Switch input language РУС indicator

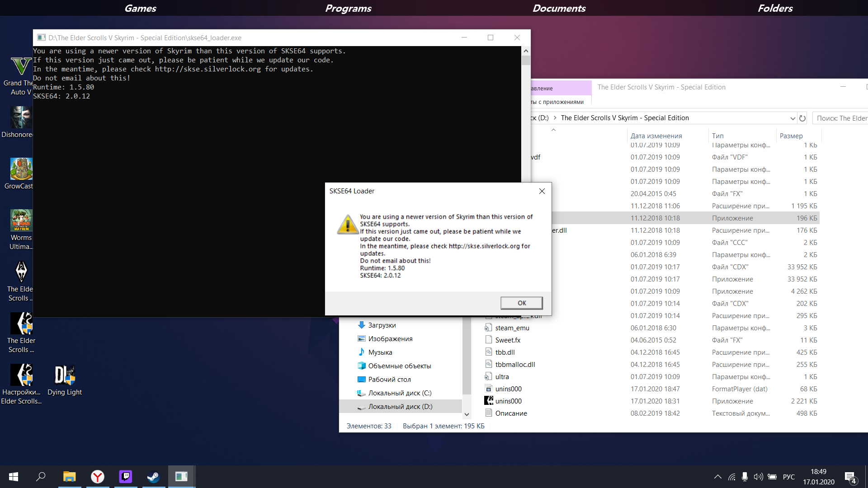(788, 477)
